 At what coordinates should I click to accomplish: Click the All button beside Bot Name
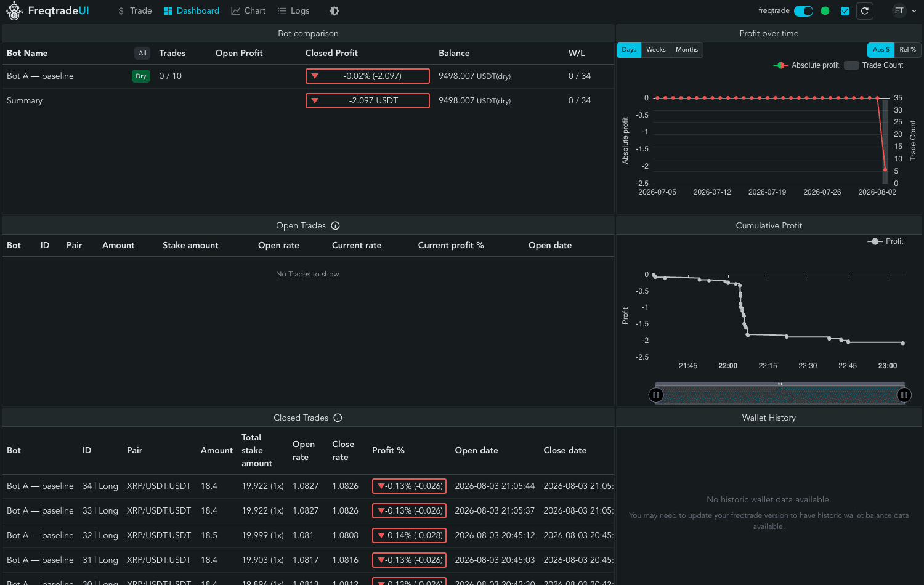click(x=142, y=54)
